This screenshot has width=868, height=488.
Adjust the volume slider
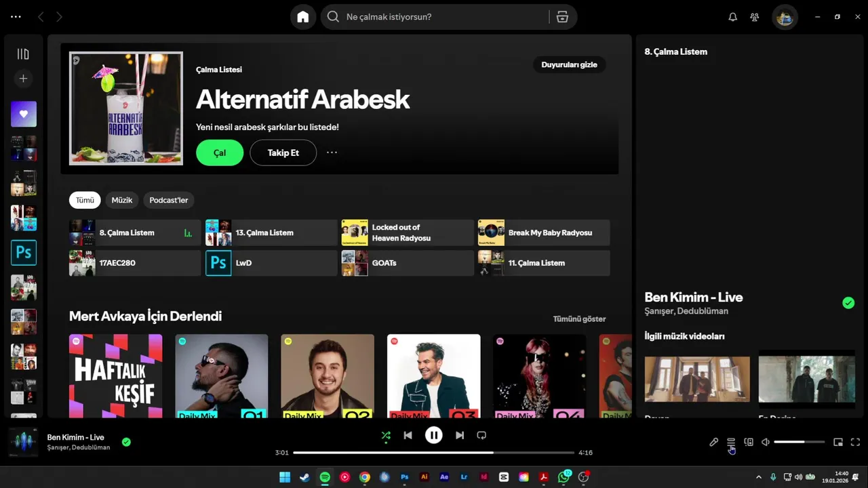(x=800, y=442)
